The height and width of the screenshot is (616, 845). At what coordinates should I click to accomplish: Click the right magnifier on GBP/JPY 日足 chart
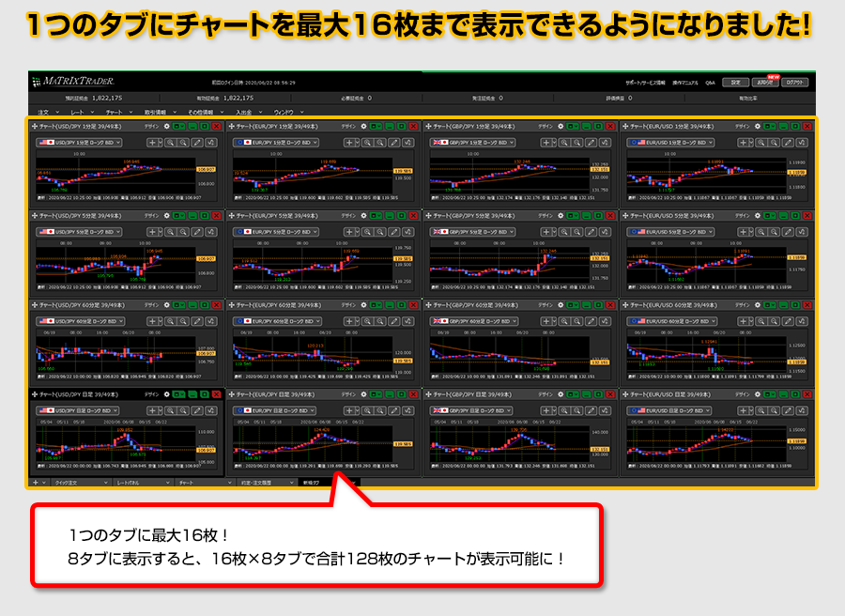577,410
